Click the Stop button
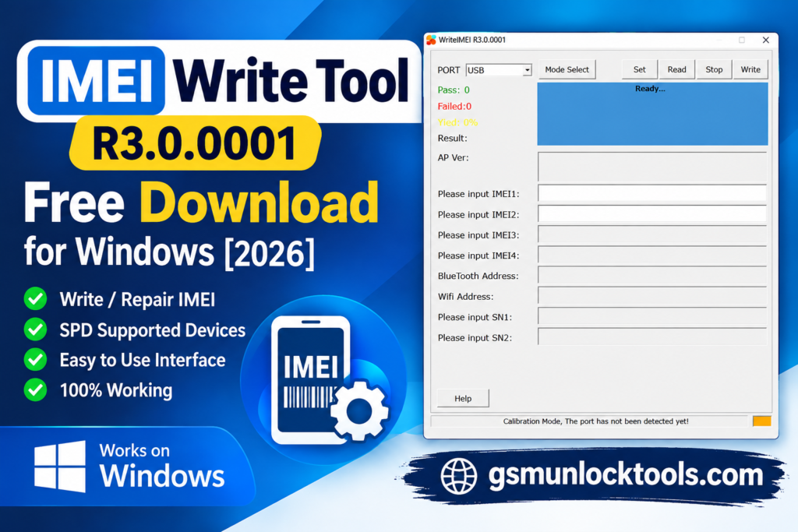 (x=714, y=69)
